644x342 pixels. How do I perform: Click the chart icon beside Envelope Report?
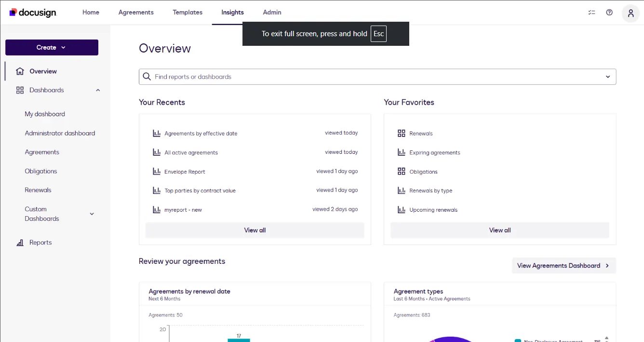pos(156,171)
